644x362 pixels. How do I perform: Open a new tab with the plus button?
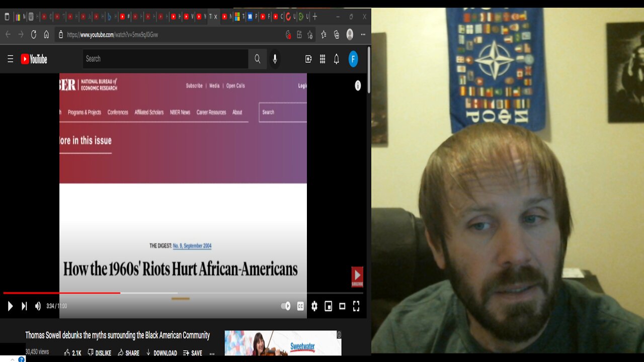point(315,17)
